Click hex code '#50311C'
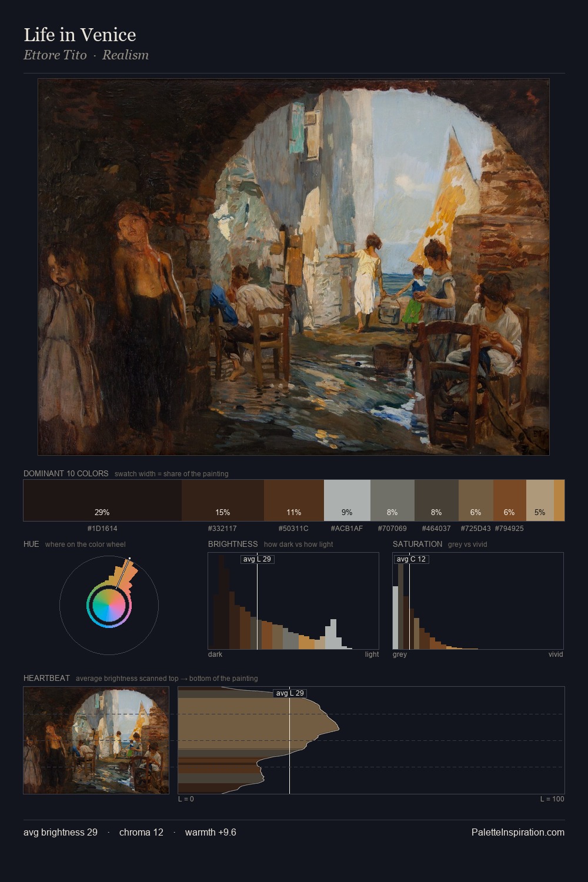The width and height of the screenshot is (588, 882). pos(293,529)
